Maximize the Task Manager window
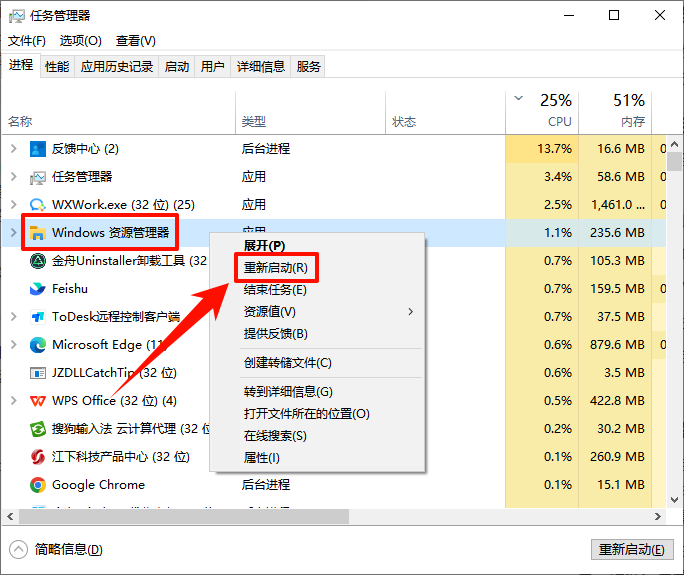Viewport: 684px width, 575px height. (614, 16)
